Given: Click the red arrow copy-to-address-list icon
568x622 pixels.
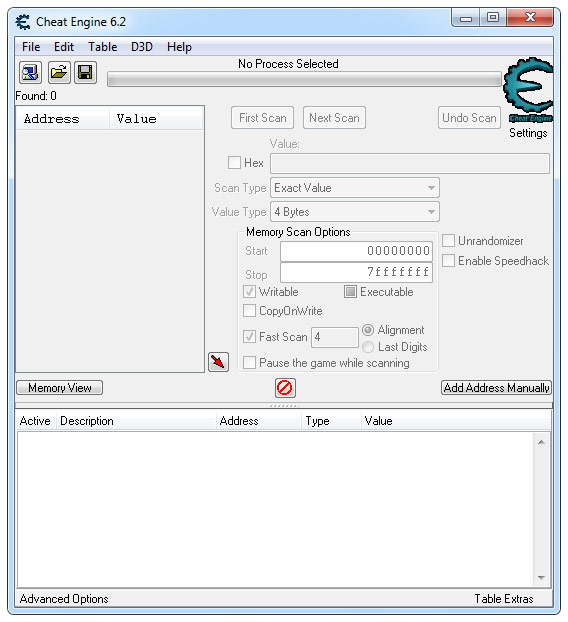Looking at the screenshot, I should click(218, 362).
